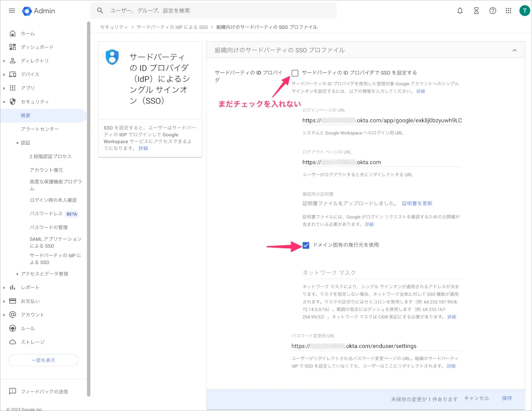Click 証明書を更新 link

[x=417, y=203]
